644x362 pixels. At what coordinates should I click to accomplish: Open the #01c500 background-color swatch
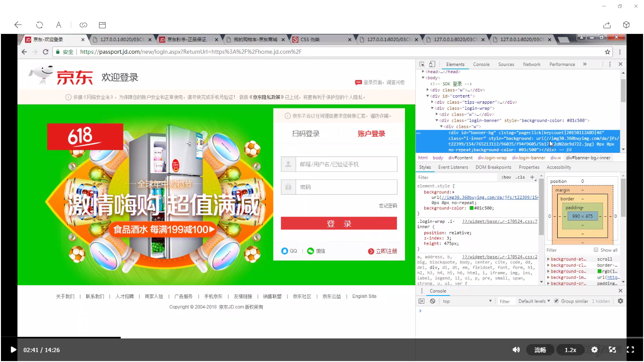pyautogui.click(x=471, y=208)
